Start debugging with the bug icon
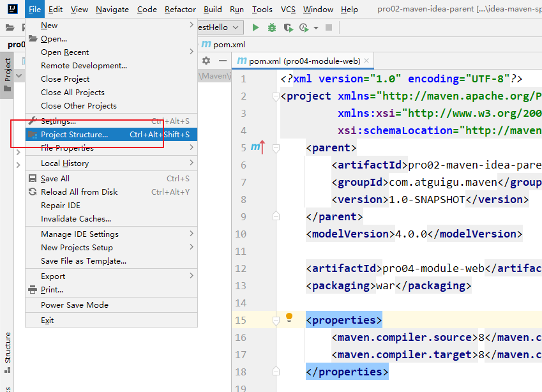This screenshot has width=542, height=392. [x=272, y=27]
